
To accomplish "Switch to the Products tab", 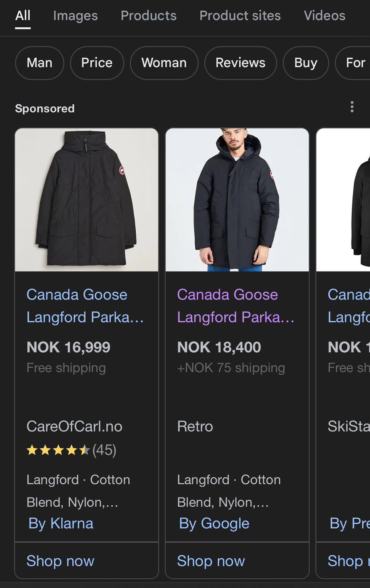I will [x=148, y=16].
